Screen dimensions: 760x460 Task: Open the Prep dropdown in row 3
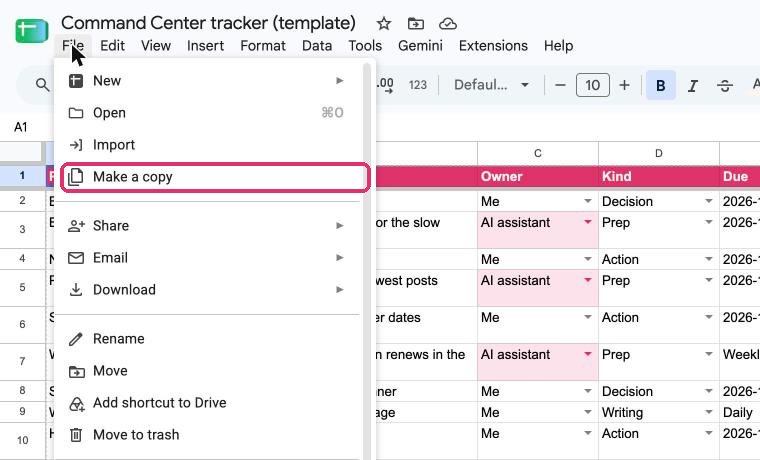point(709,222)
